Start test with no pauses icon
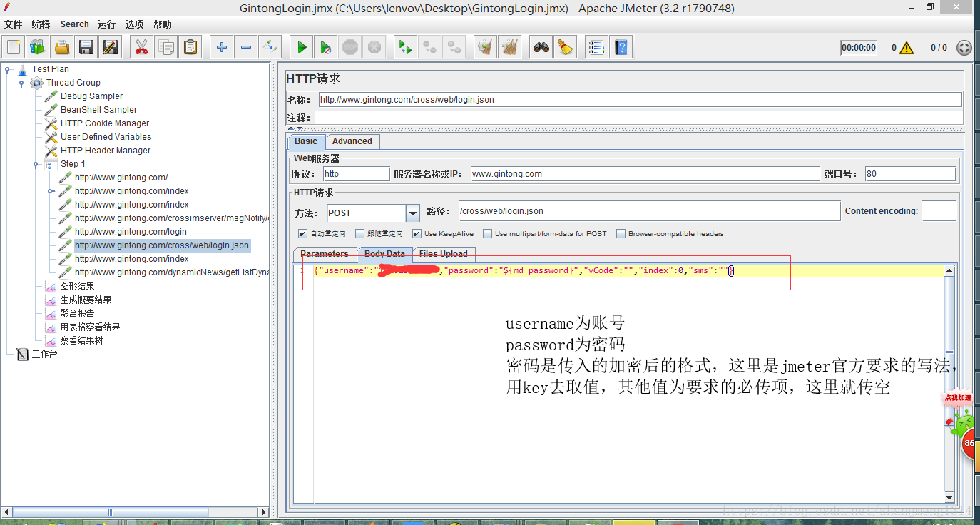 pyautogui.click(x=325, y=47)
